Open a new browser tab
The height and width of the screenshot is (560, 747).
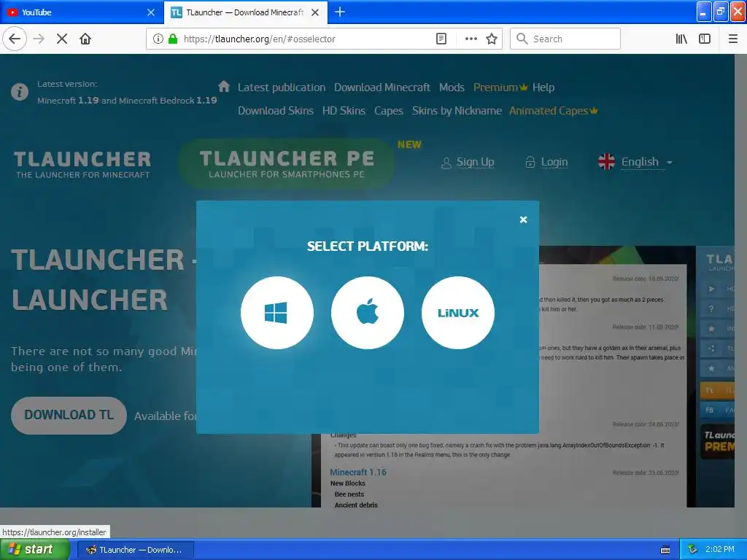(x=340, y=12)
